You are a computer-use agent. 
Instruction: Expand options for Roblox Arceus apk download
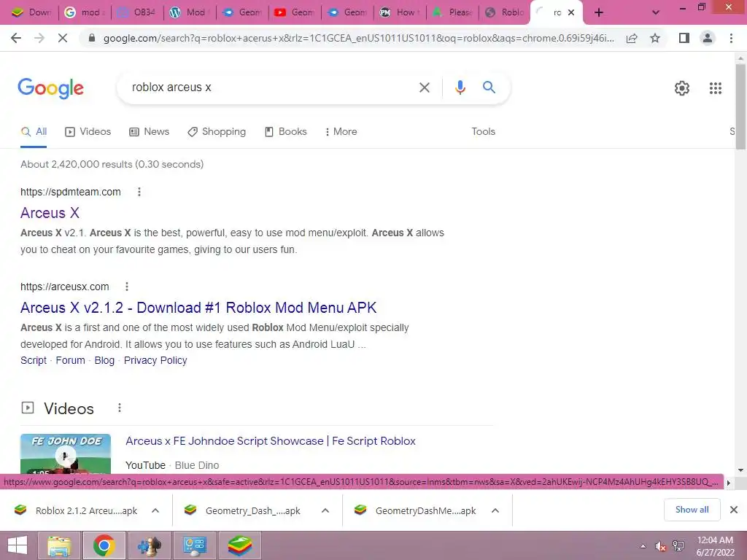click(x=155, y=510)
